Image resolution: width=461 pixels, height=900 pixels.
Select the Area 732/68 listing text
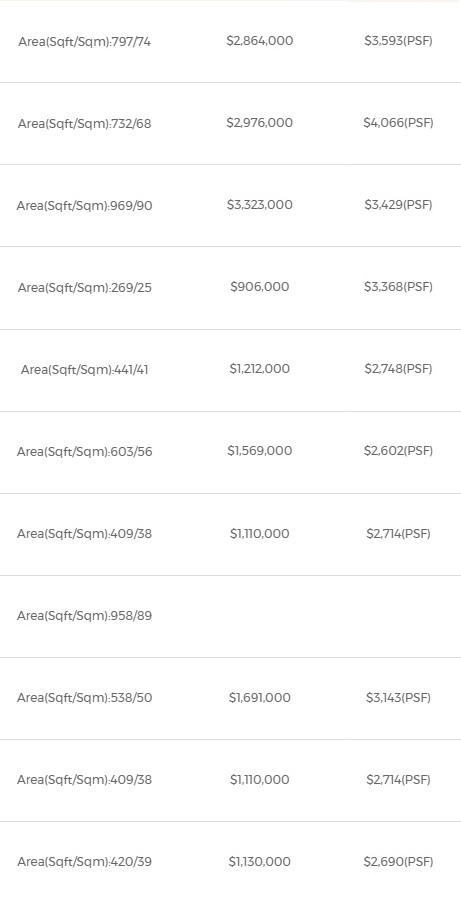point(84,124)
